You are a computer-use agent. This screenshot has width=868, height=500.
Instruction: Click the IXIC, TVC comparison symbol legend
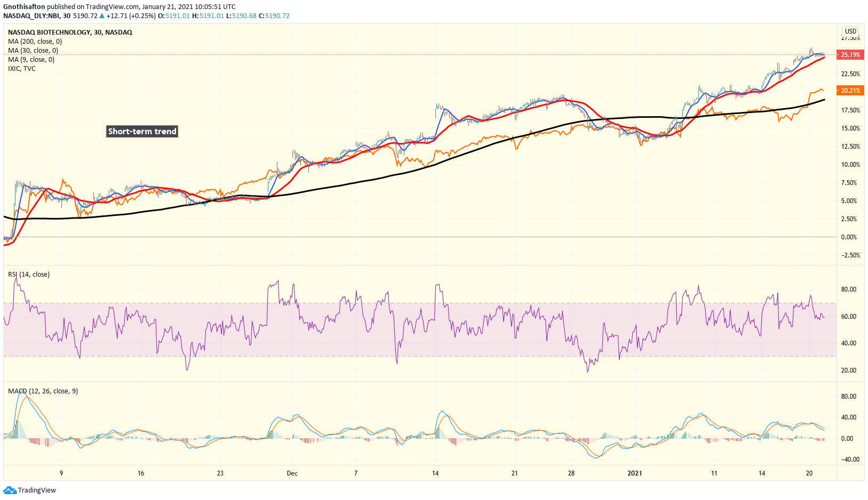point(21,69)
